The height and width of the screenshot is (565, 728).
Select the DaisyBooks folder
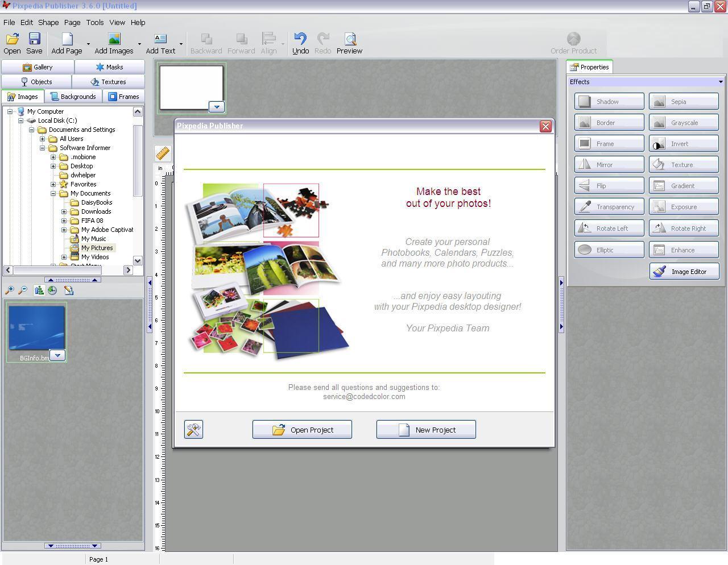click(x=97, y=202)
